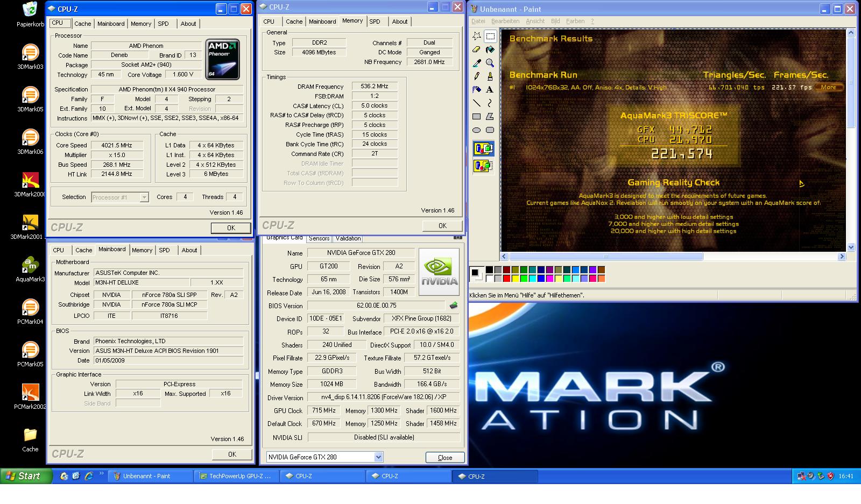Select the Rounded Rectangle tool
This screenshot has height=504, width=861.
pos(490,130)
